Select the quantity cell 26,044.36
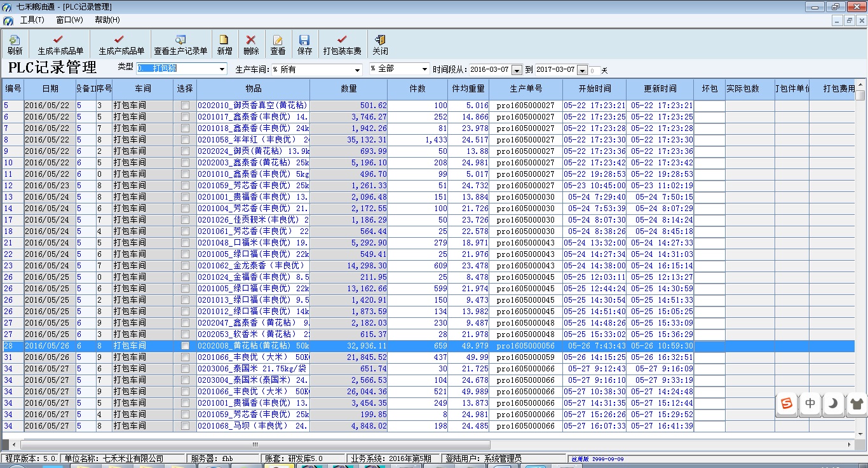Viewport: 868px width, 468px height. 349,392
